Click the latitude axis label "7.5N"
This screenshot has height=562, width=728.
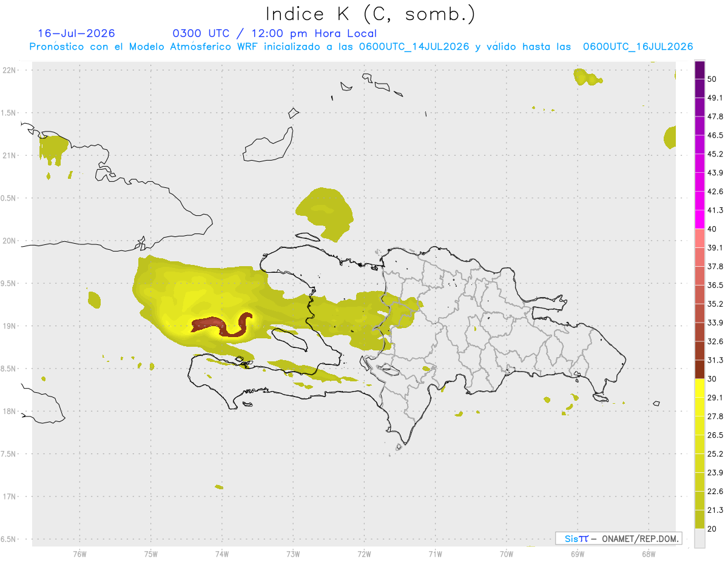click(9, 455)
